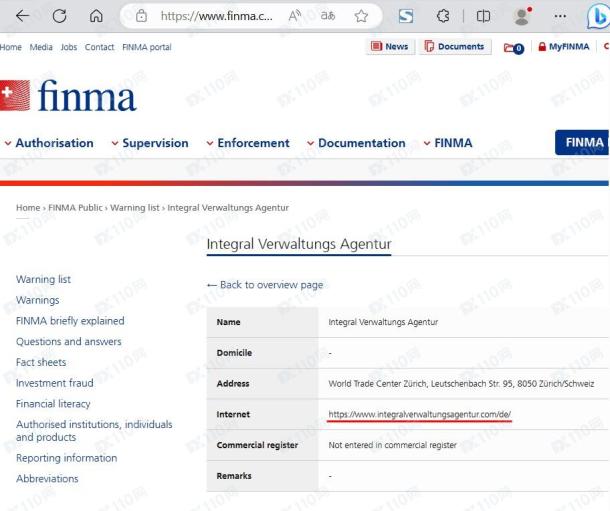The width and height of the screenshot is (610, 511).
Task: Click the finma logo
Action: 68,95
